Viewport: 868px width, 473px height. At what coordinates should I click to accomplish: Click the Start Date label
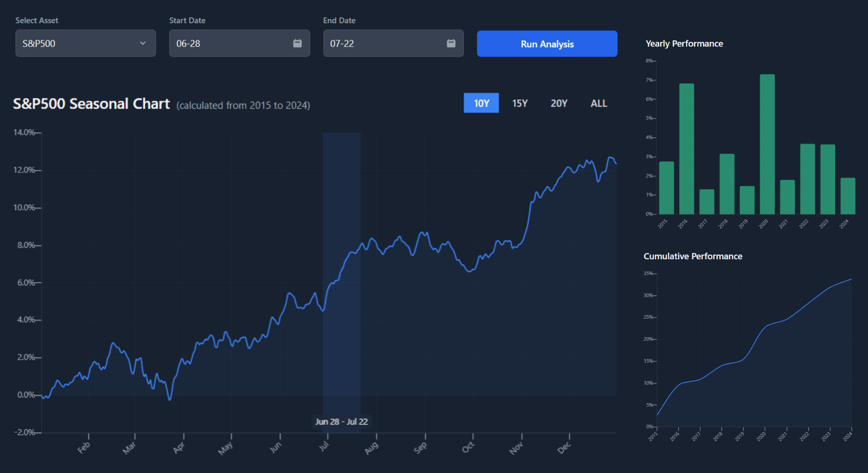click(187, 20)
